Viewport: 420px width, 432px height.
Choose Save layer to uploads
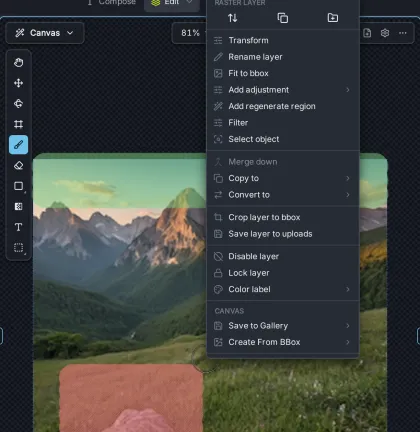[x=283, y=234]
